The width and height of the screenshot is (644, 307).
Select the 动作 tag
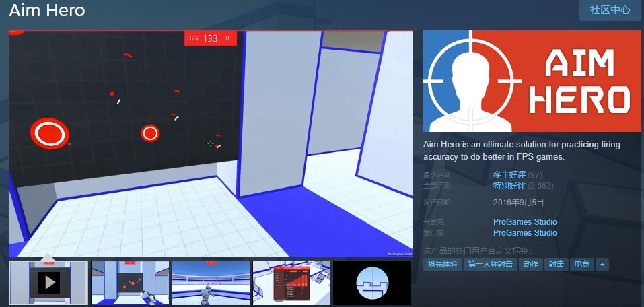coord(531,265)
